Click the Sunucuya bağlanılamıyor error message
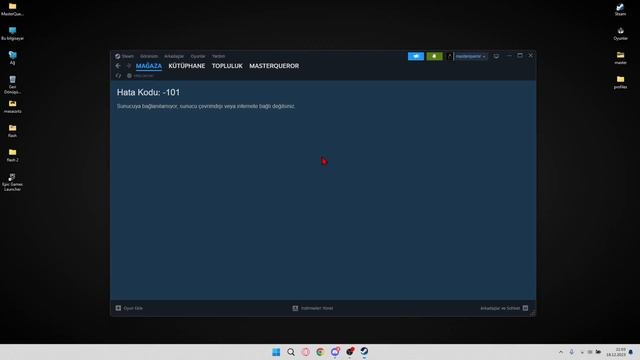Image resolution: width=640 pixels, height=360 pixels. click(206, 106)
